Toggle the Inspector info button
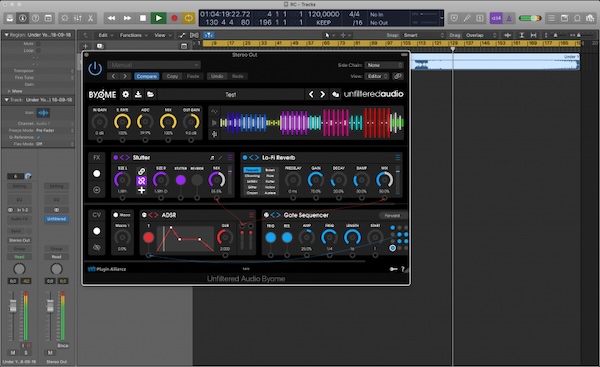600x367 pixels. pyautogui.click(x=23, y=18)
